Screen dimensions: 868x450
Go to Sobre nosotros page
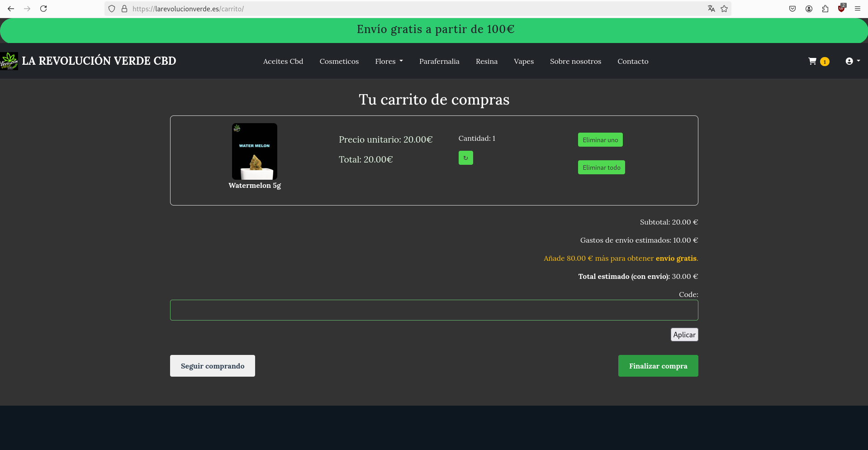[x=575, y=61]
